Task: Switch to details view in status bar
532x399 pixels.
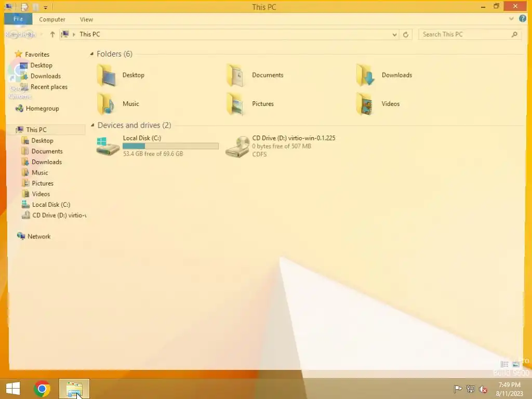Action: [504, 364]
